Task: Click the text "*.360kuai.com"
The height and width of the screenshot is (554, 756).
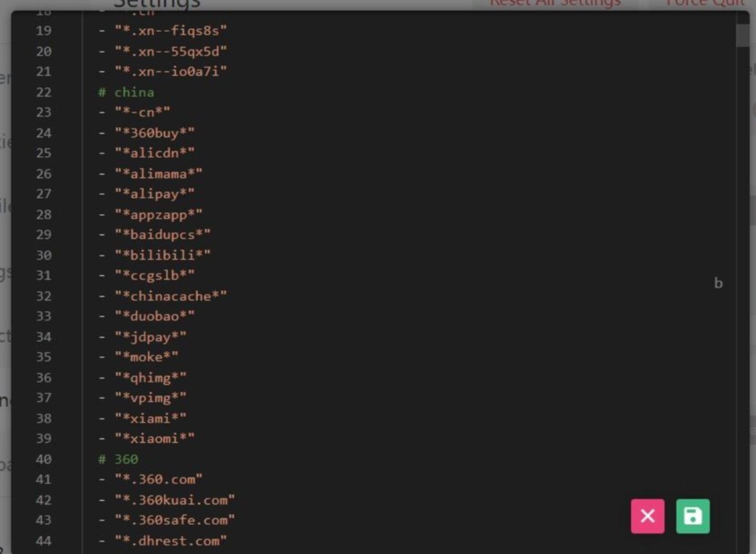Action: coord(175,500)
